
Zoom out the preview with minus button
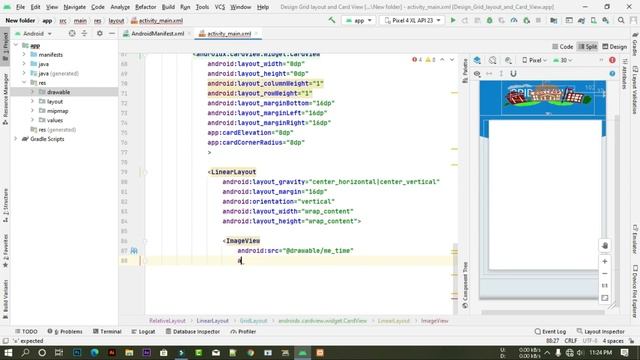[605, 273]
